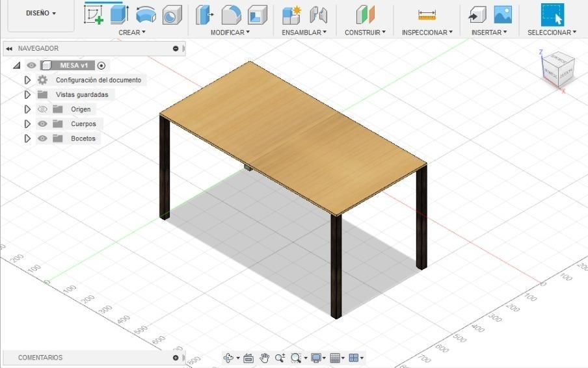Open the Measure tool icon
This screenshot has width=588, height=368.
pos(427,15)
